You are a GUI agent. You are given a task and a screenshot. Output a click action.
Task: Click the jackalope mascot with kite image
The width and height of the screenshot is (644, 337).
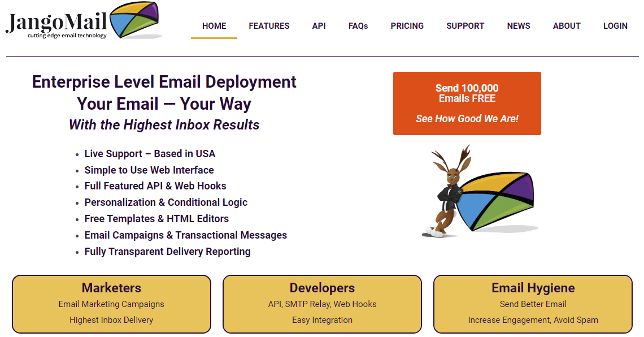[479, 192]
